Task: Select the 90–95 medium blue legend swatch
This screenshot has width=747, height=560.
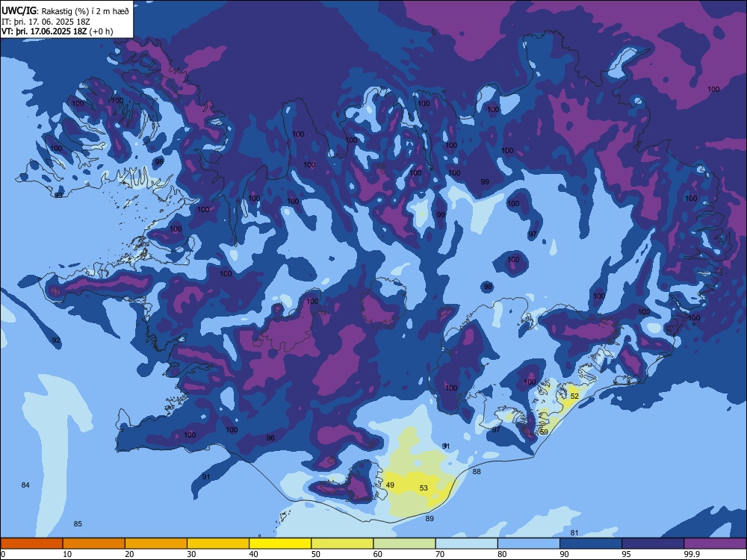Action: [x=591, y=544]
